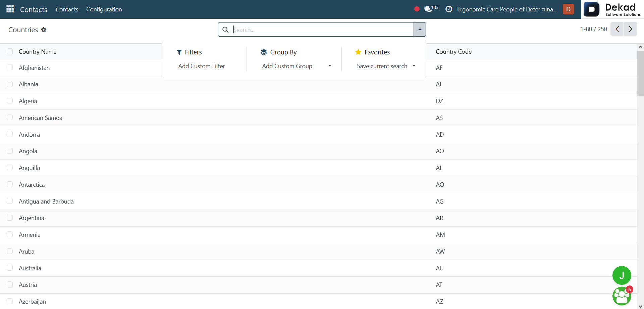Open the Countries gear actions icon
644x309 pixels.
(44, 30)
